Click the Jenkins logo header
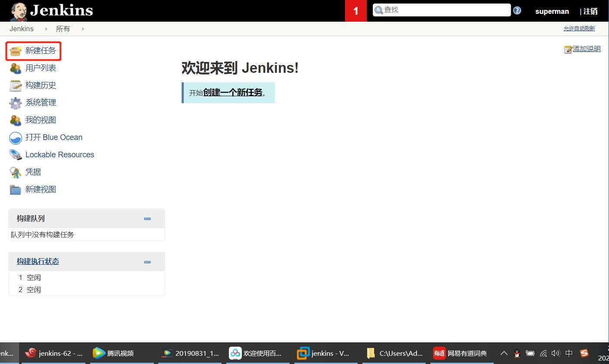 coord(52,11)
